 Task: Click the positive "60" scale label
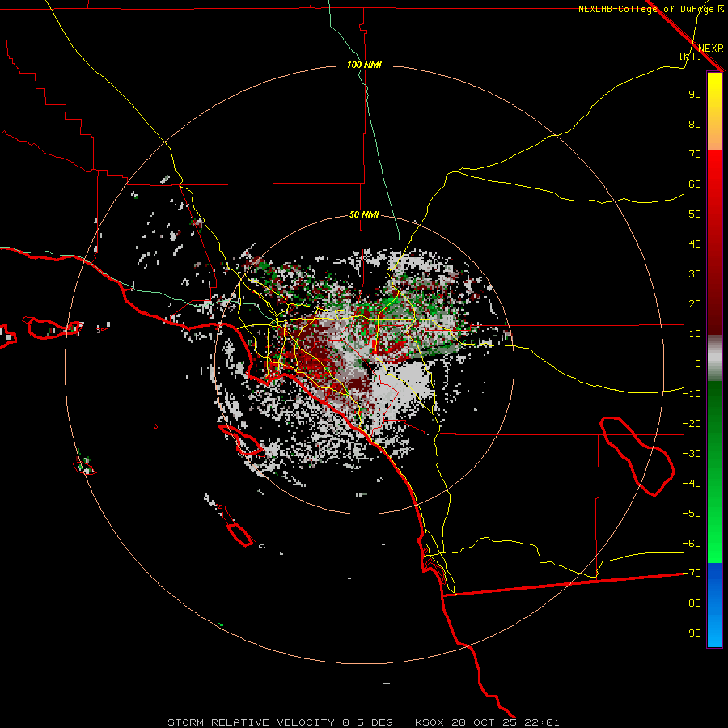[695, 184]
